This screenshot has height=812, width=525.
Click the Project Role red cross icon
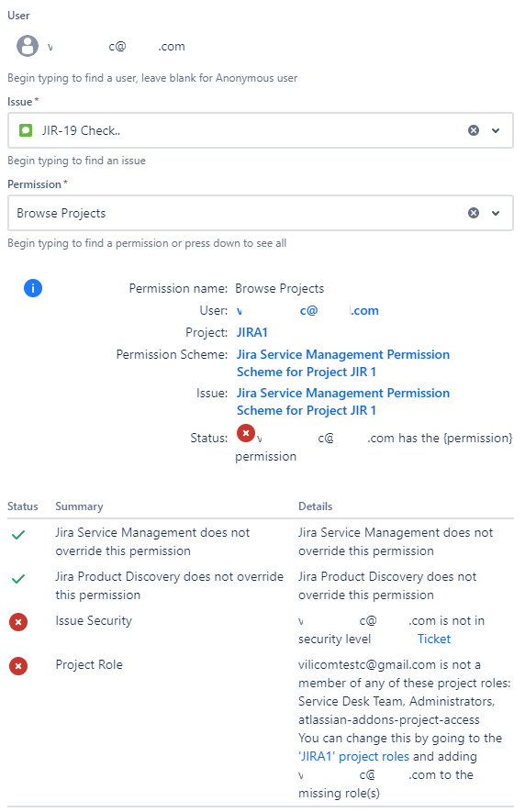pyautogui.click(x=18, y=666)
